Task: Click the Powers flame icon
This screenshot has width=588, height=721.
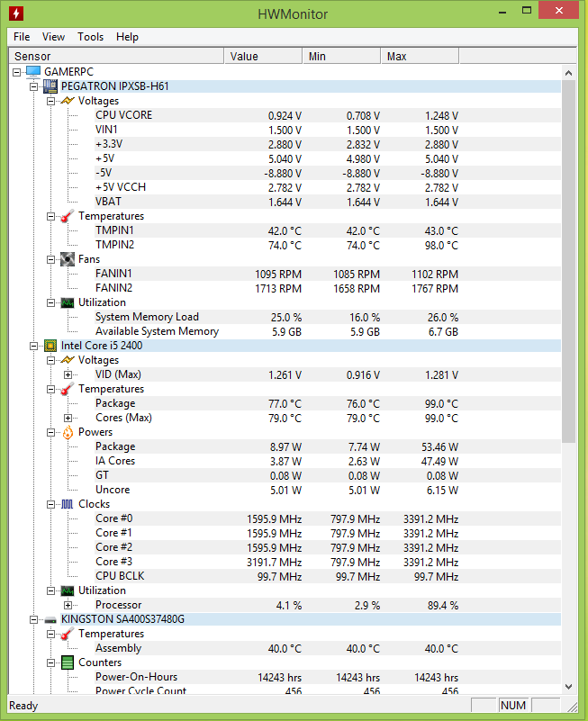Action: tap(68, 432)
